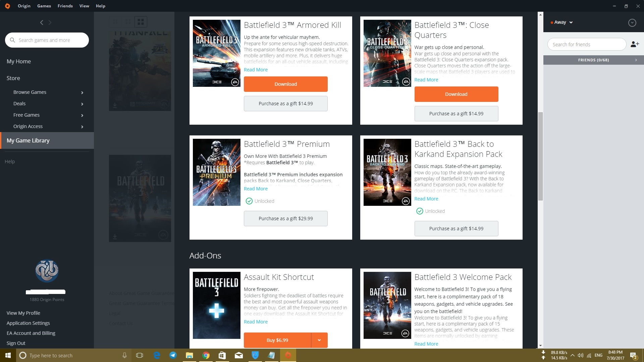
Task: Go forward with the right navigation arrow
Action: pyautogui.click(x=50, y=22)
